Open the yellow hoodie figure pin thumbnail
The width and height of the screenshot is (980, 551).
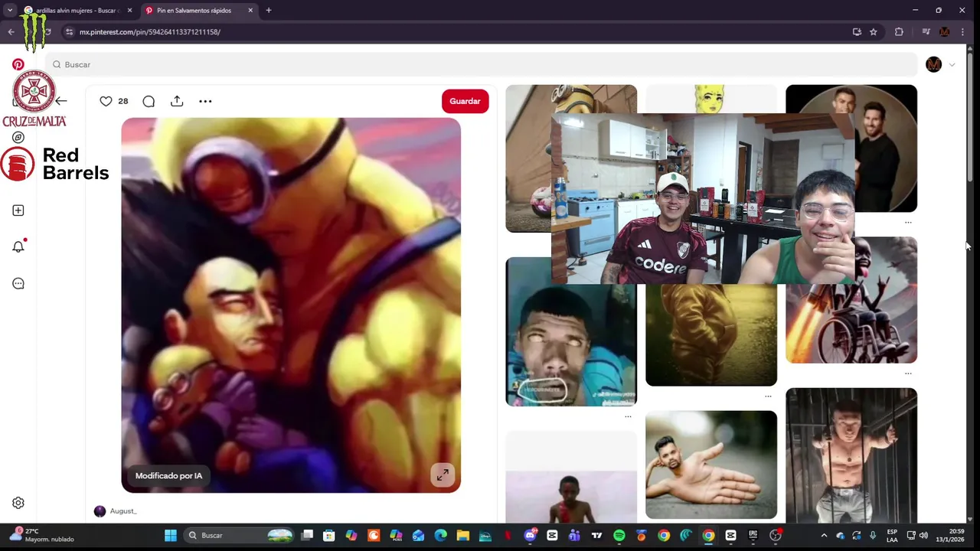(x=710, y=335)
